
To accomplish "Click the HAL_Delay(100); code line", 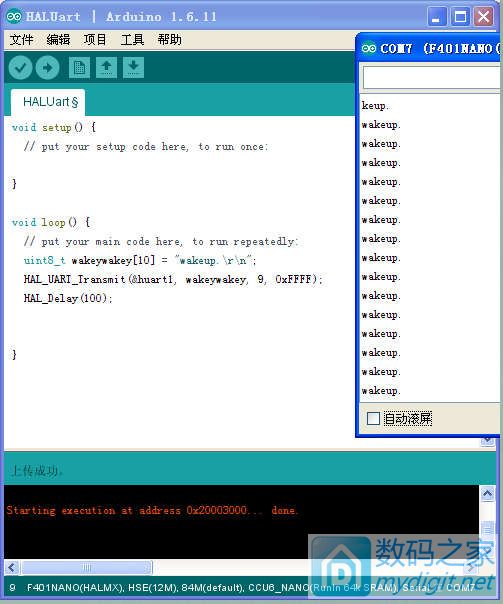I will click(x=68, y=298).
